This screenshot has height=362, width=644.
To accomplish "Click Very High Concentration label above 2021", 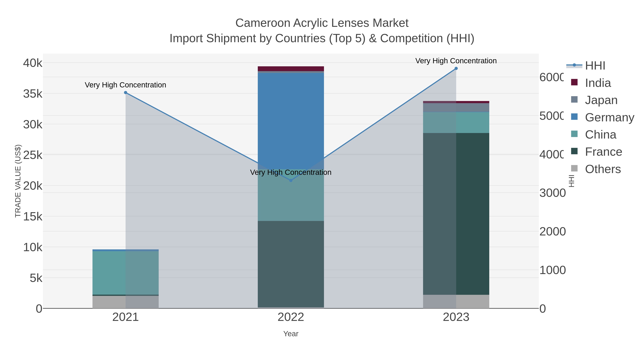I will click(x=126, y=85).
